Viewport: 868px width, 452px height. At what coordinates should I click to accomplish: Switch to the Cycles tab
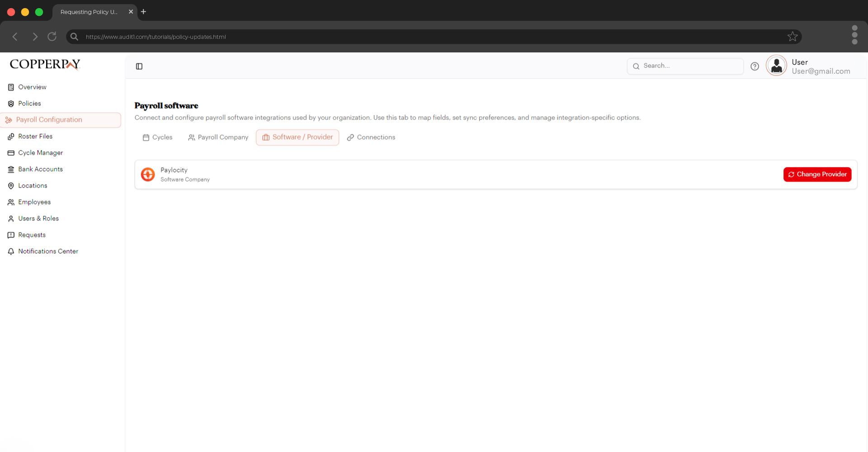pos(157,137)
